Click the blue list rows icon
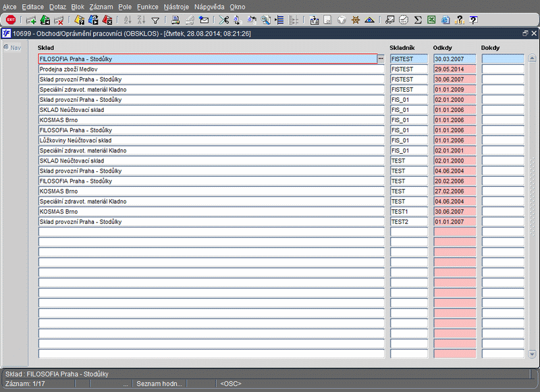The image size is (540, 392). tap(279, 20)
